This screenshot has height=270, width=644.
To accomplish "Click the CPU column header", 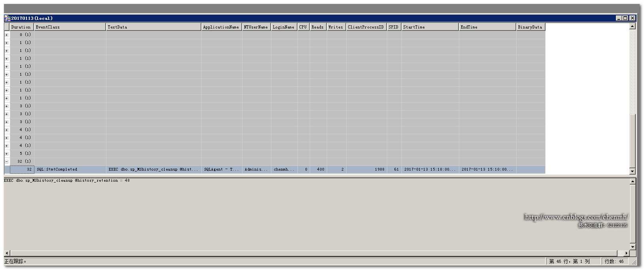I will 303,27.
